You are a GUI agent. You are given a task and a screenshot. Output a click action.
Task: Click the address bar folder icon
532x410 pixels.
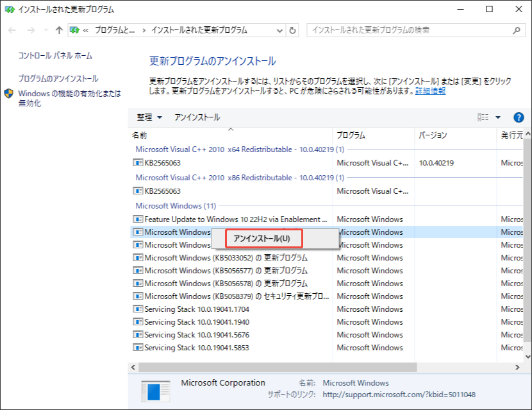(74, 30)
